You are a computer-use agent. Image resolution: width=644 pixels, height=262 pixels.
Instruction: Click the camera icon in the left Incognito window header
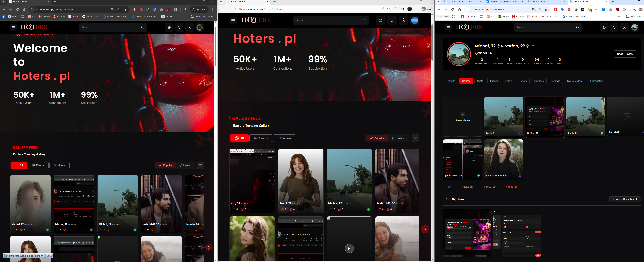click(169, 27)
